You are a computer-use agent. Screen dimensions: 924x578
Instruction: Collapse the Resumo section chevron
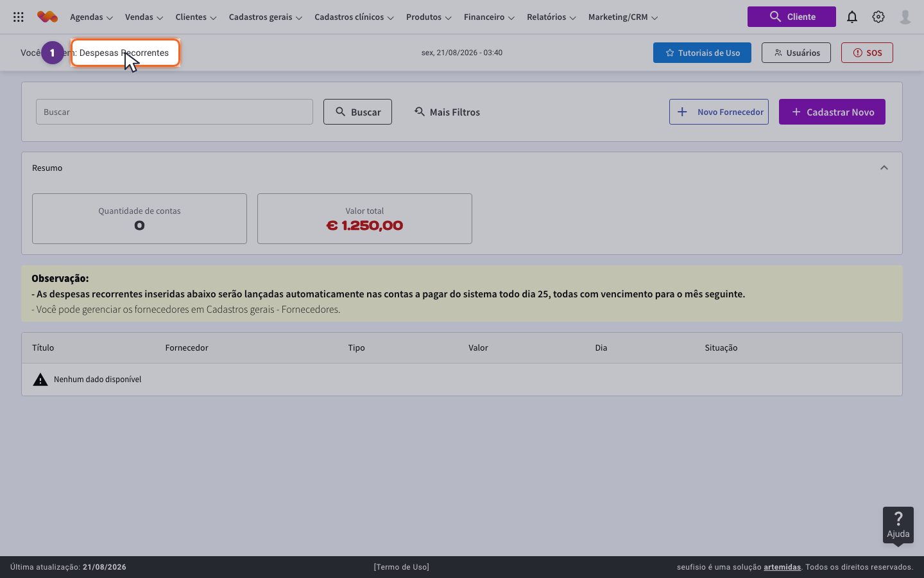click(884, 168)
